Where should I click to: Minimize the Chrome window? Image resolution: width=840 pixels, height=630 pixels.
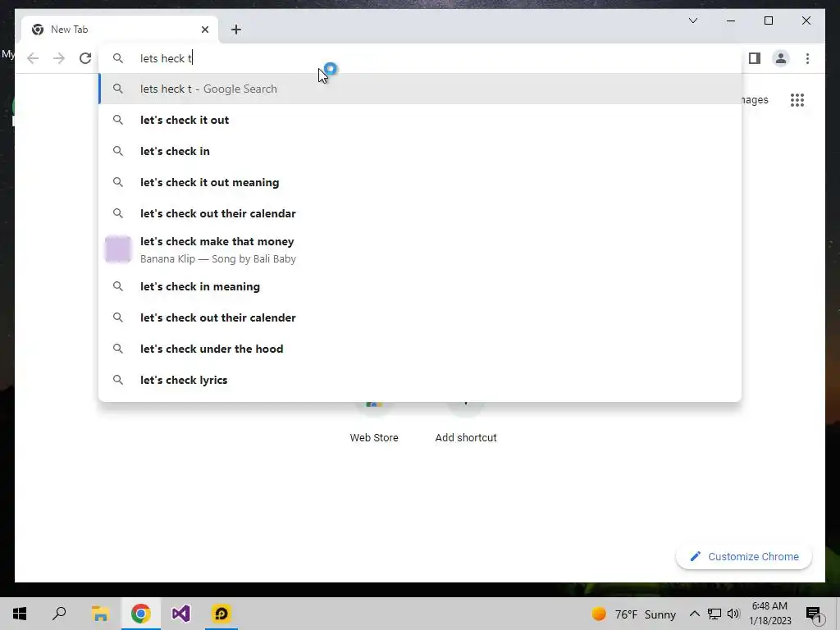point(731,21)
